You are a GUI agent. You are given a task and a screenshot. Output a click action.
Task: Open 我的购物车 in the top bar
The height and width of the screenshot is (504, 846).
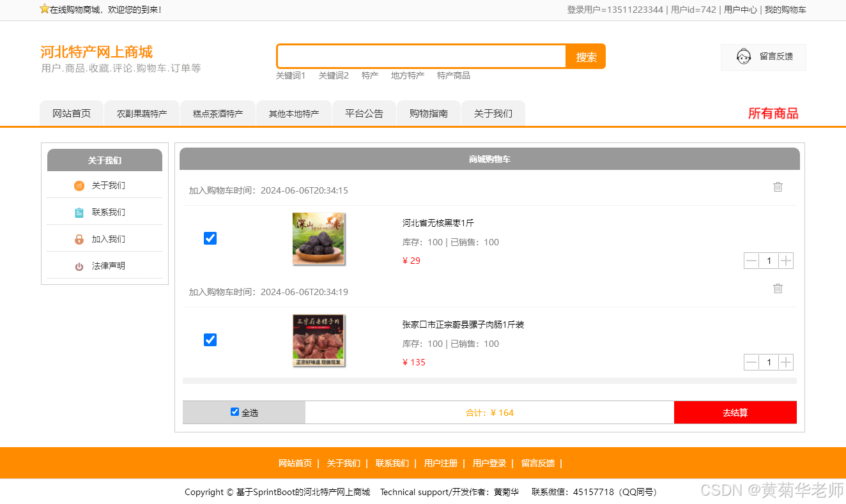pyautogui.click(x=785, y=10)
